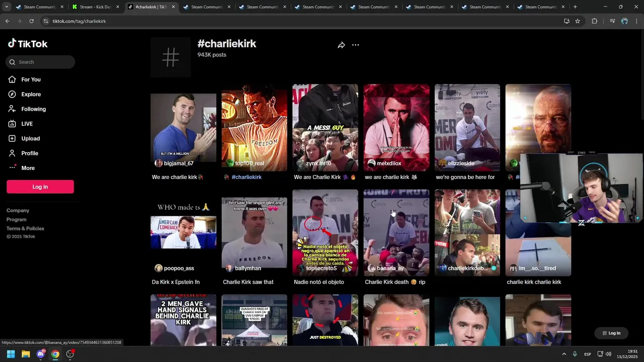Open the video thumbnail by topsecreto5
The image size is (644, 362).
tap(325, 232)
